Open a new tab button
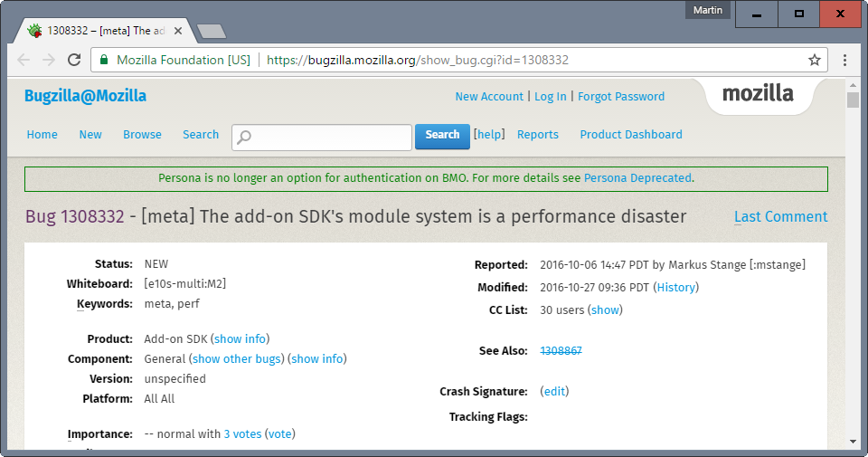Image resolution: width=868 pixels, height=457 pixels. pyautogui.click(x=212, y=32)
